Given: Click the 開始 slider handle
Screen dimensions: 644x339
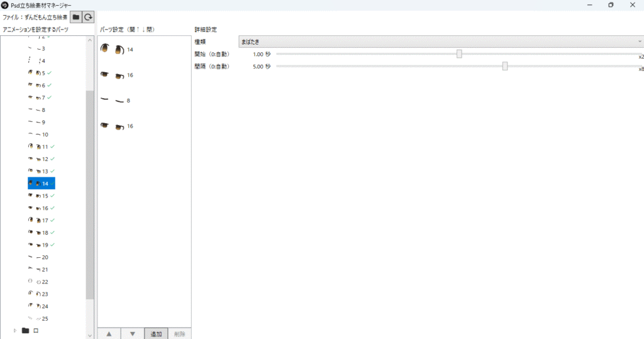Looking at the screenshot, I should pos(459,54).
